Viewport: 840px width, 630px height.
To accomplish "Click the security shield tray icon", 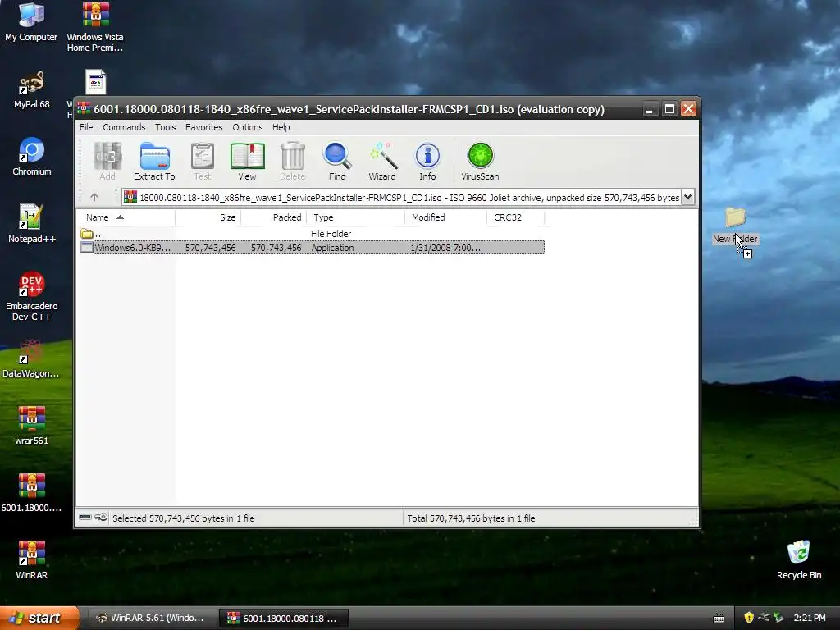I will pyautogui.click(x=749, y=618).
